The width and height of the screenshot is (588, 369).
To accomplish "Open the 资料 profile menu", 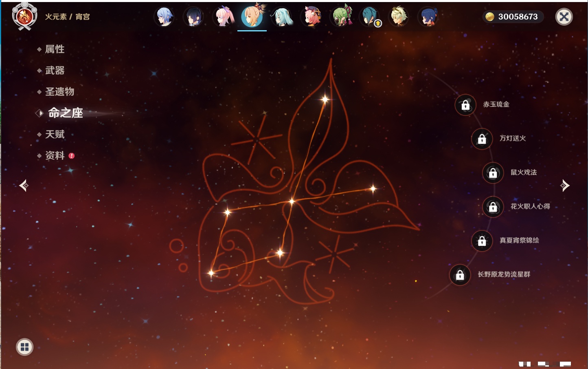I will pyautogui.click(x=55, y=155).
